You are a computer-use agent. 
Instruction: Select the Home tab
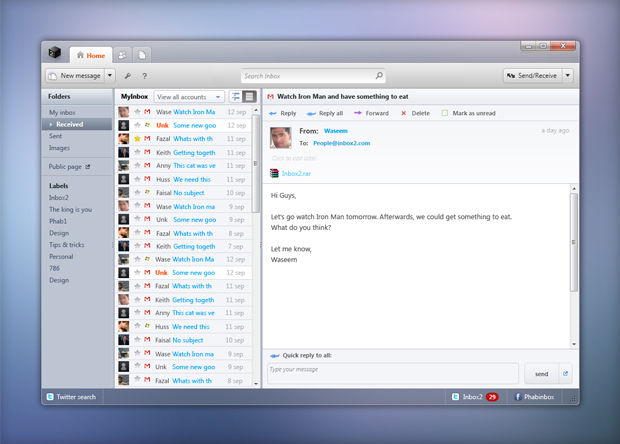[x=91, y=55]
